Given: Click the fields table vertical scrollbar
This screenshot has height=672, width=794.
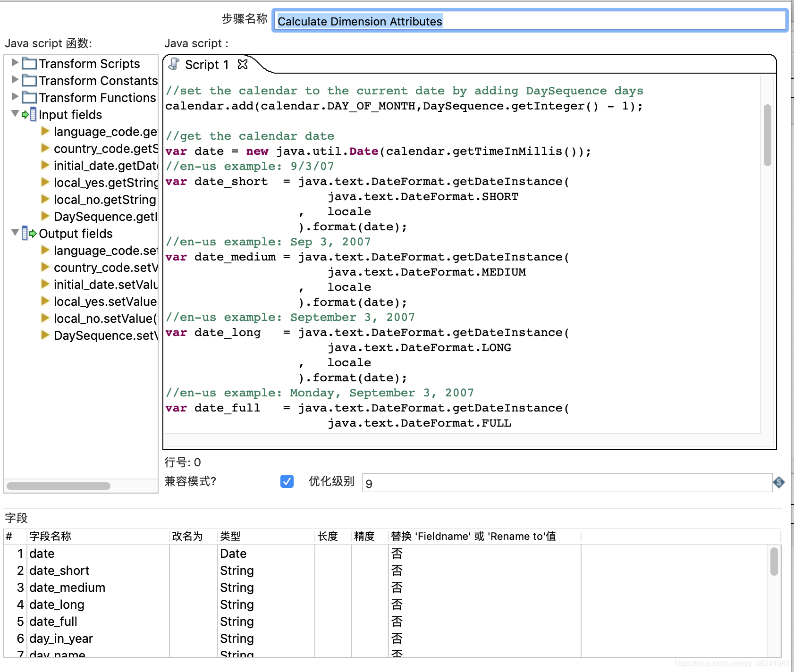Looking at the screenshot, I should click(774, 561).
